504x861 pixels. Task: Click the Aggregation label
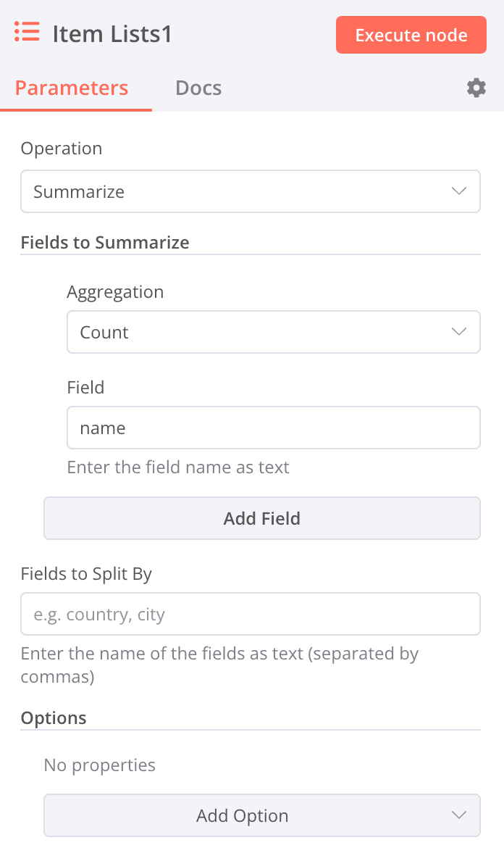tap(115, 291)
